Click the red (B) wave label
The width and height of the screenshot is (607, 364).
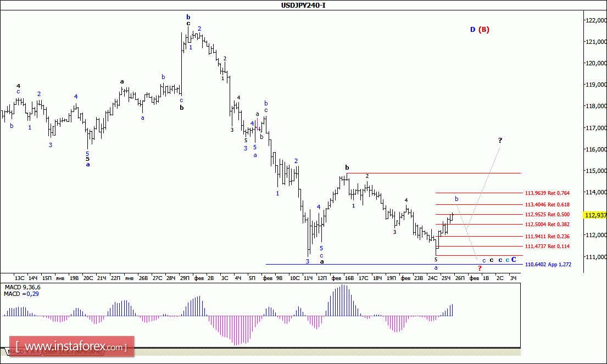pyautogui.click(x=484, y=30)
